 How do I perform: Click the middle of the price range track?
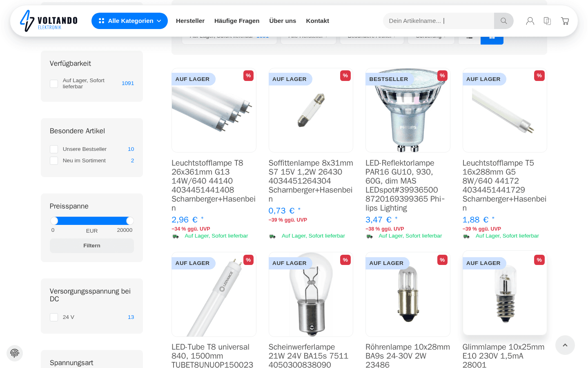point(92,221)
